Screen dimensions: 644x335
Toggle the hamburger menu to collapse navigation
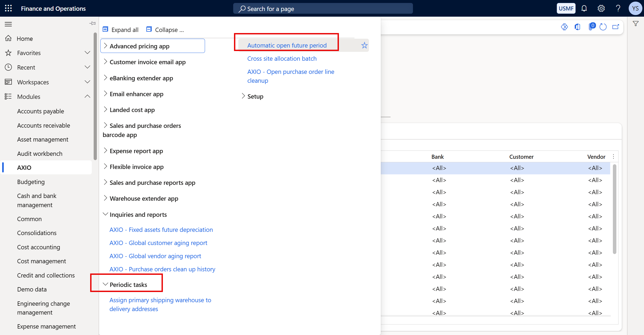[x=8, y=24]
